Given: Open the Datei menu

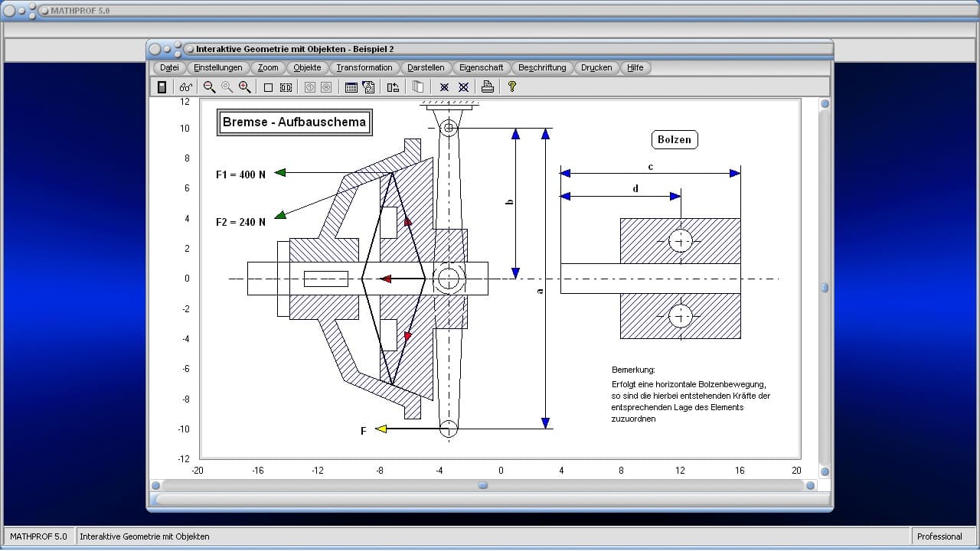Looking at the screenshot, I should [169, 67].
